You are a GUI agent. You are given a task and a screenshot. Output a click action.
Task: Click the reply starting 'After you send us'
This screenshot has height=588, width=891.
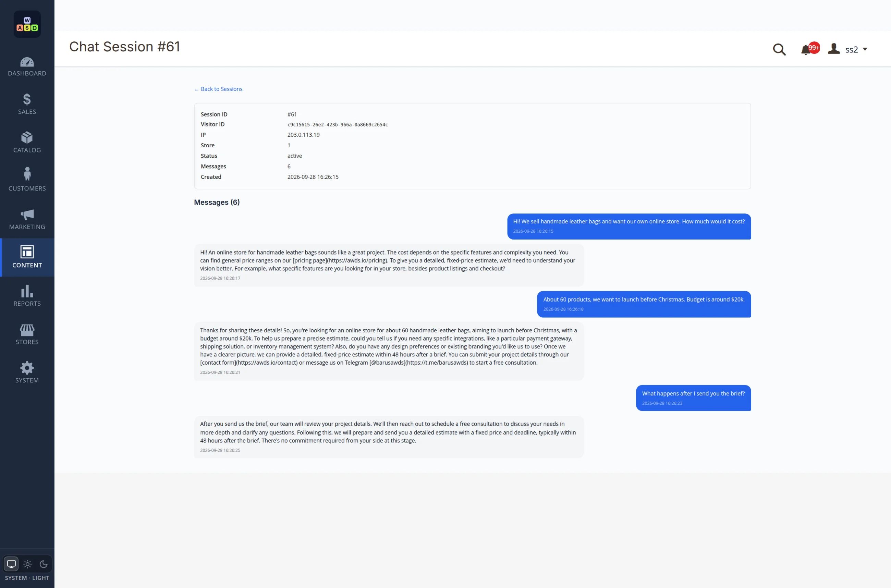click(x=389, y=437)
